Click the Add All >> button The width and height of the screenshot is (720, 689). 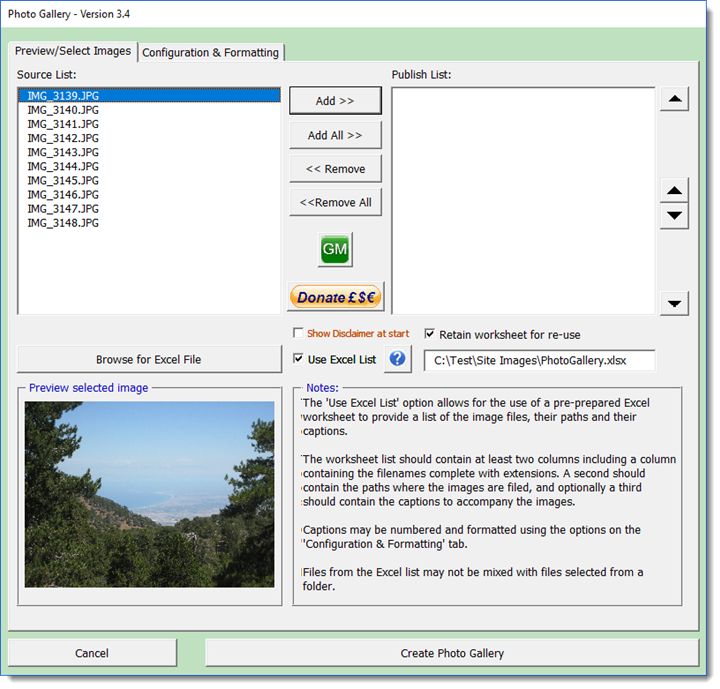click(335, 136)
